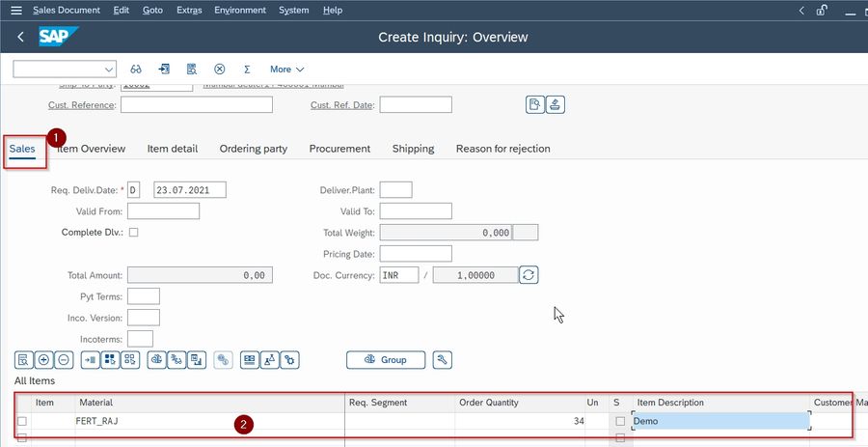
Task: Click the back arrow beside SAP logo
Action: [20, 37]
